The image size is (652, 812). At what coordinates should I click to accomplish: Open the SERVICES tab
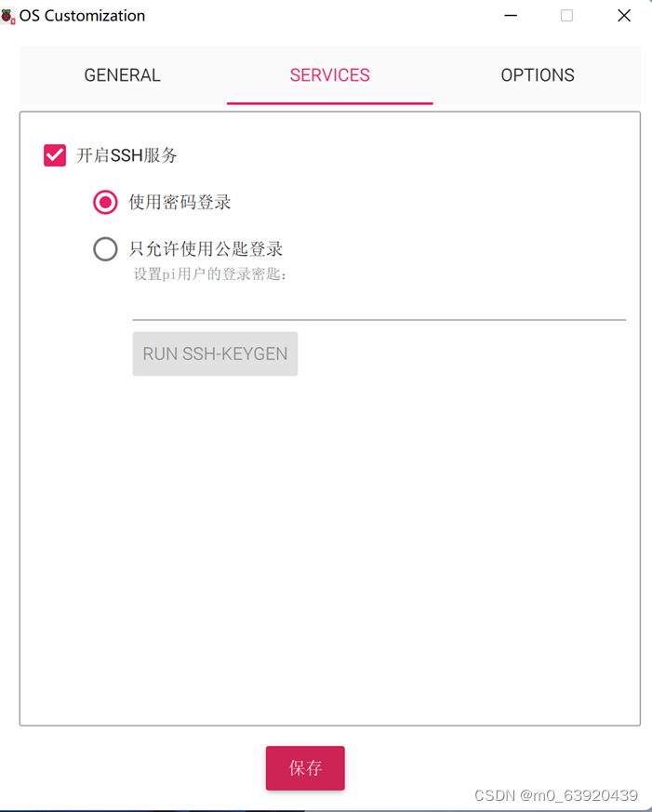tap(330, 75)
